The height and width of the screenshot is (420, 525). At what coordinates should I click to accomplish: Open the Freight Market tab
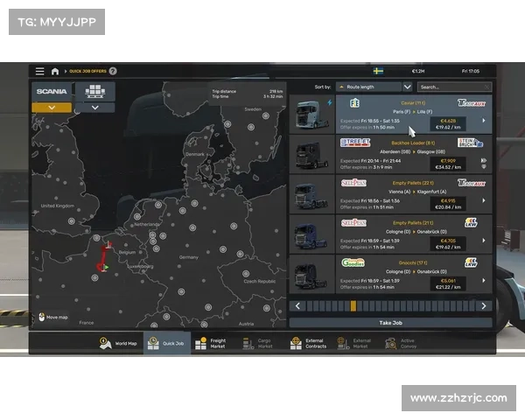pyautogui.click(x=211, y=343)
